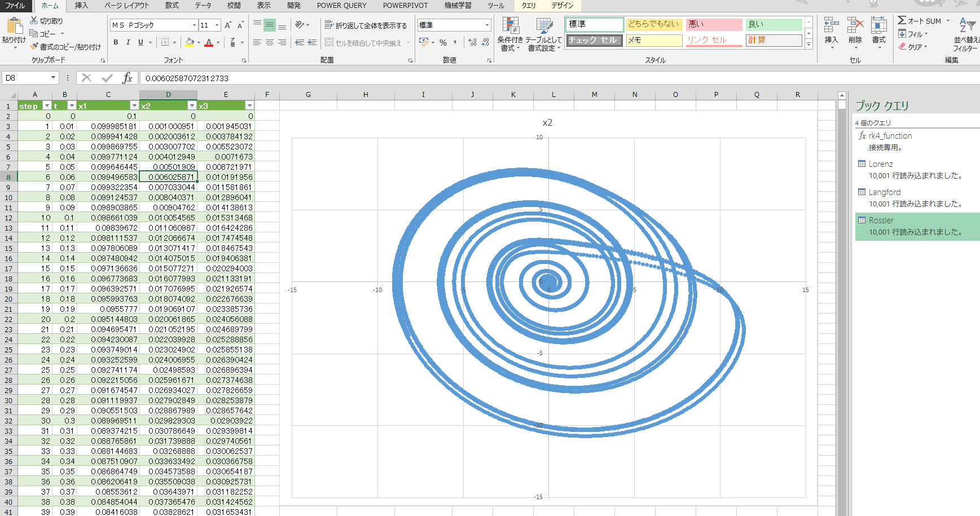Click the Paste (貼り付け) clipboard icon

[14, 26]
